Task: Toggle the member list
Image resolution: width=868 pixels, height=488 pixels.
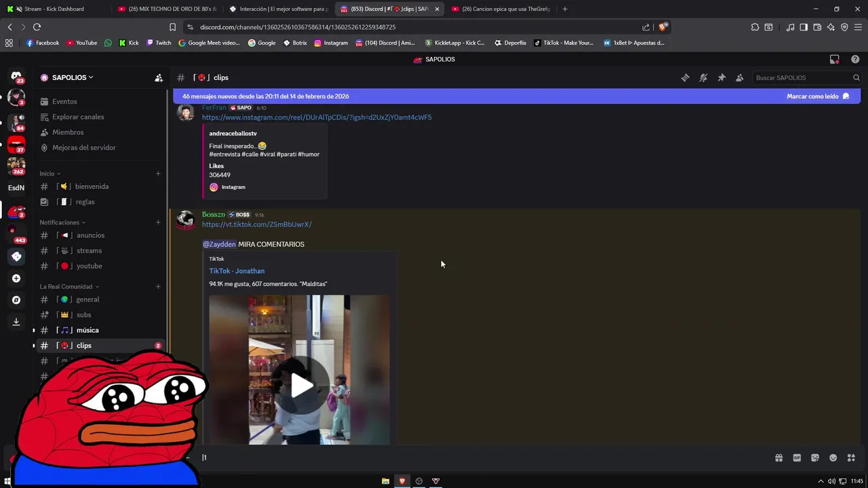Action: pos(739,78)
